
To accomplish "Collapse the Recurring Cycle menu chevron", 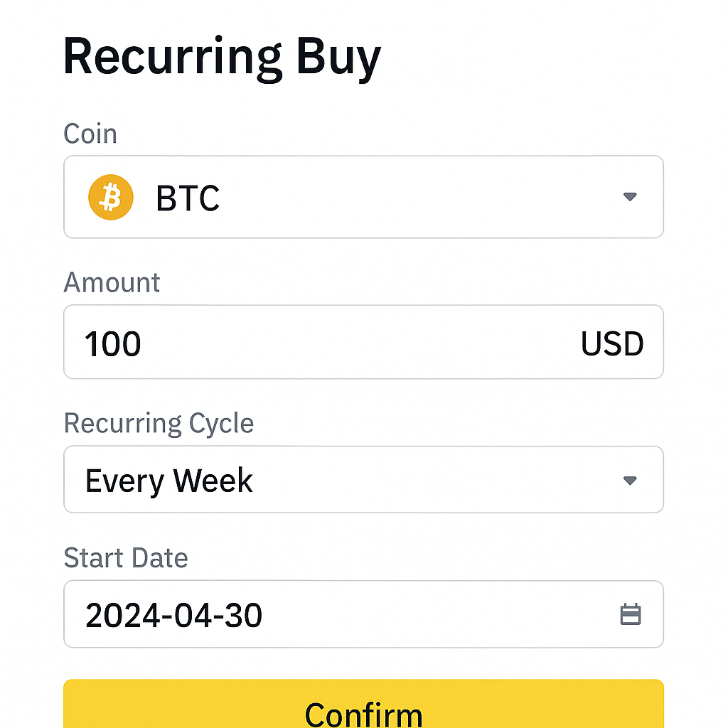I will pyautogui.click(x=630, y=480).
